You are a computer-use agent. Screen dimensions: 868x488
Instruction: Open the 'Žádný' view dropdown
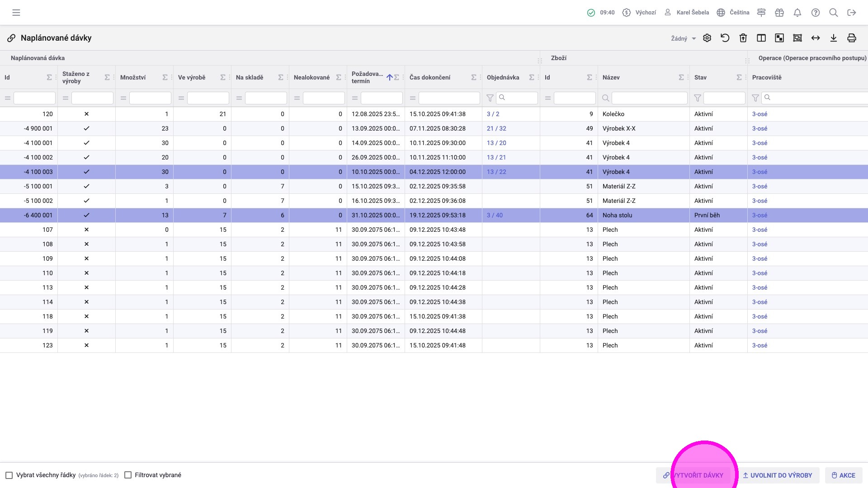click(x=683, y=38)
